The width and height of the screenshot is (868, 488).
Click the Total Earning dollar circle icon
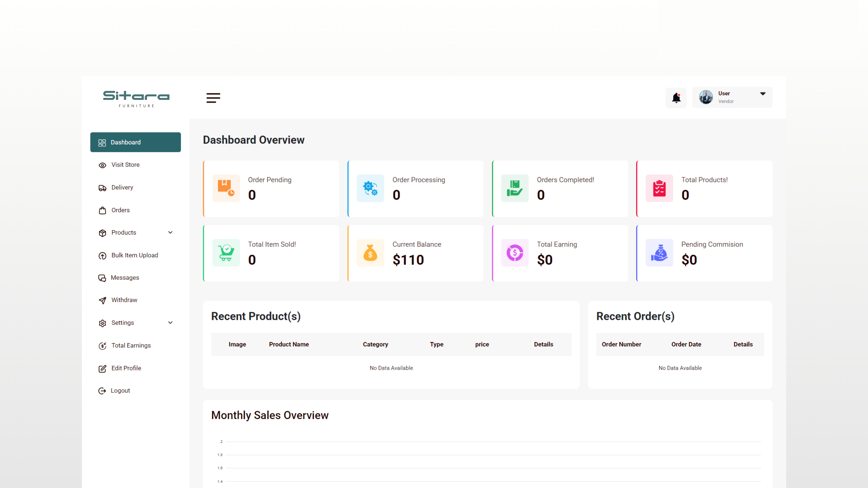tap(515, 253)
